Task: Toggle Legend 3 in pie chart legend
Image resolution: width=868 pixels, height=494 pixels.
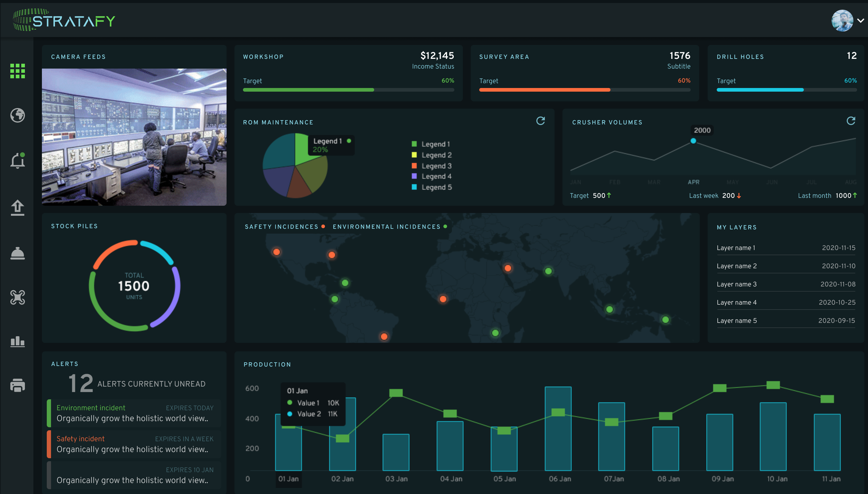Action: point(432,166)
